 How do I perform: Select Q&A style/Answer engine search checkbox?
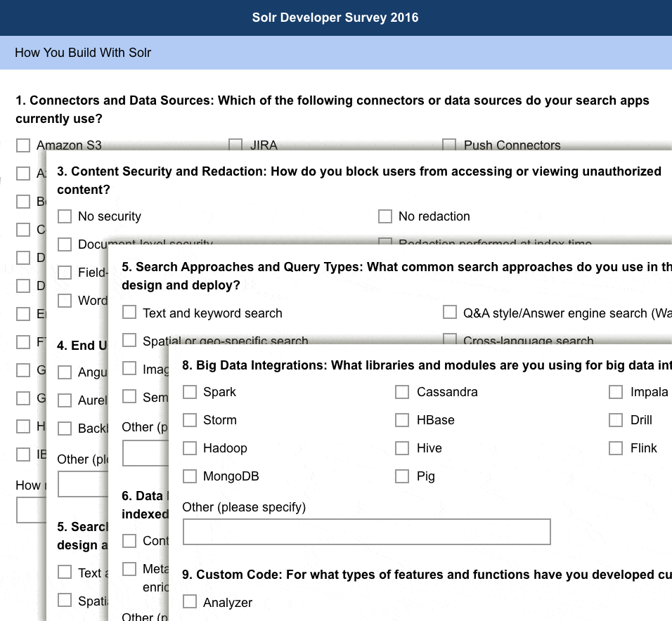tap(450, 312)
